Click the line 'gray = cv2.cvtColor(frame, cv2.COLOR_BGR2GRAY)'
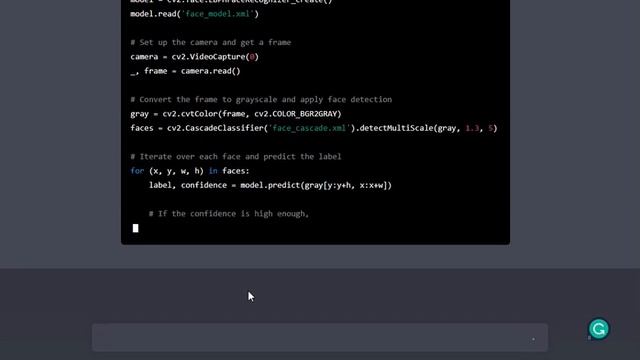 [236, 114]
